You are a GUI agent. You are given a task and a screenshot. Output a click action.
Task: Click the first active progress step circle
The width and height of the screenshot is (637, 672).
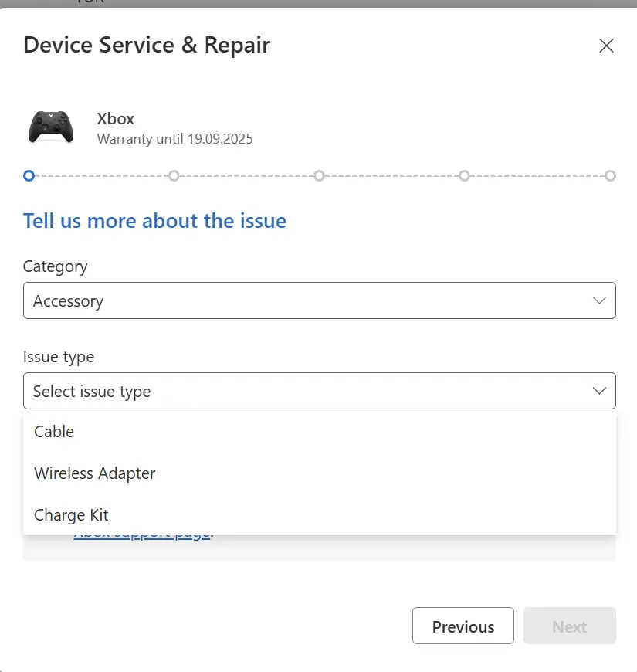(x=29, y=175)
